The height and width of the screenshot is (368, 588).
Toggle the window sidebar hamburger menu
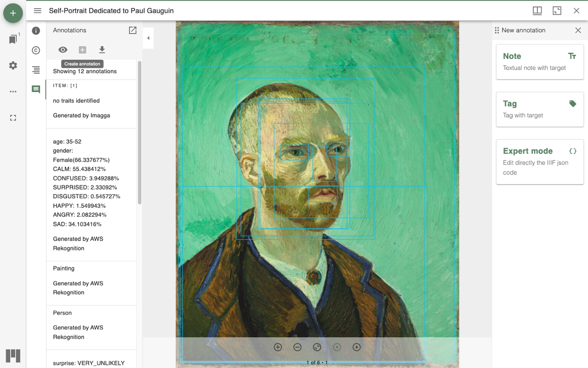38,11
